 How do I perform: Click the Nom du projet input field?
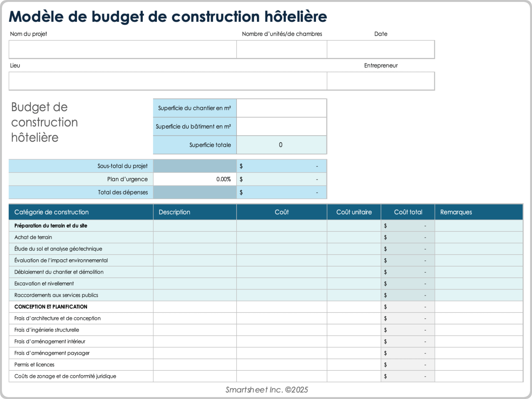click(123, 49)
